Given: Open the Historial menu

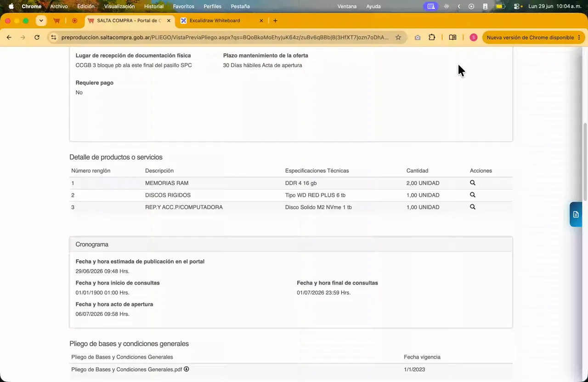Looking at the screenshot, I should (154, 6).
